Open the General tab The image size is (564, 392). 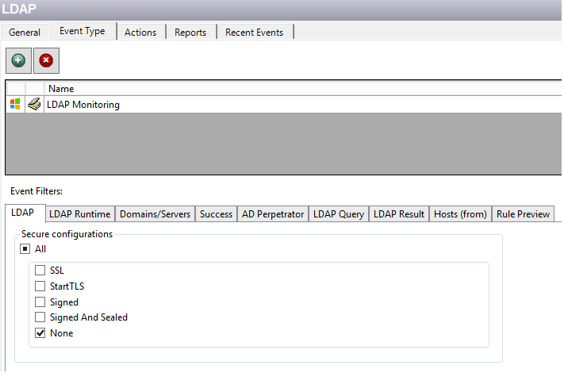coord(25,33)
